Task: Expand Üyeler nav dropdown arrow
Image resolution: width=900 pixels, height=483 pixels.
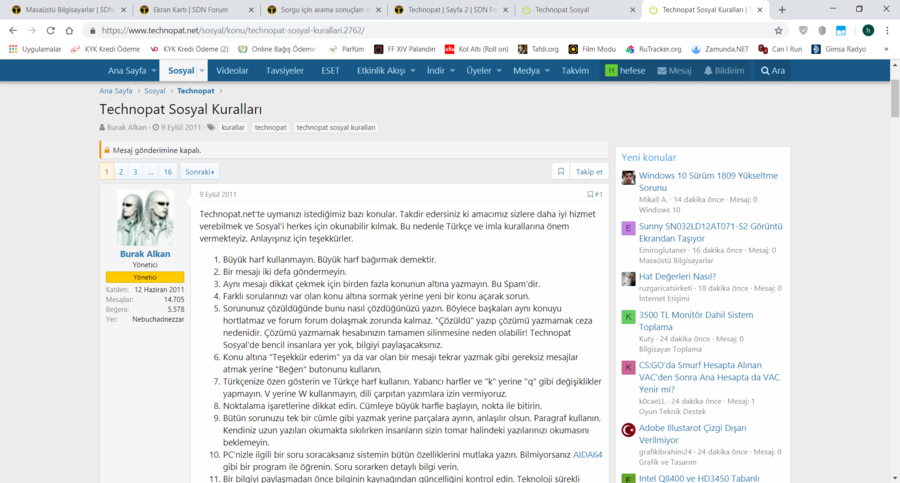Action: point(499,71)
